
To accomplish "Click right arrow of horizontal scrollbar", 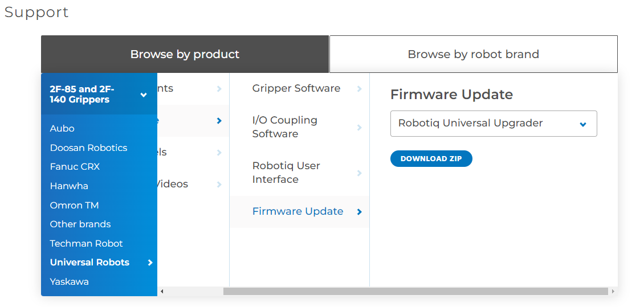I will [613, 292].
